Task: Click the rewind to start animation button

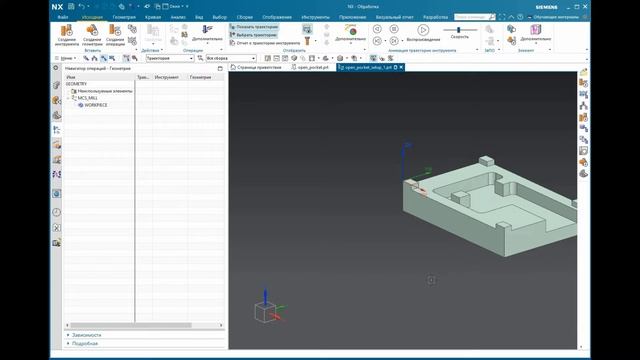Action: [x=377, y=41]
